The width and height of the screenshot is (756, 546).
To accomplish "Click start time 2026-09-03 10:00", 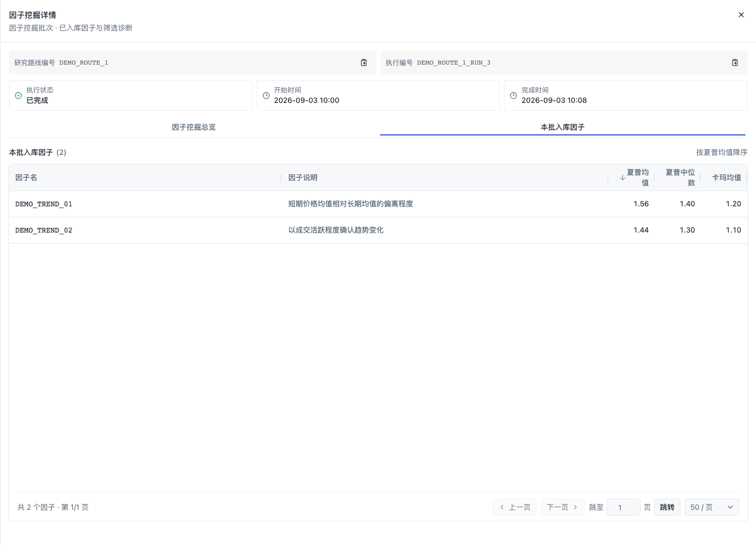I will pos(307,100).
